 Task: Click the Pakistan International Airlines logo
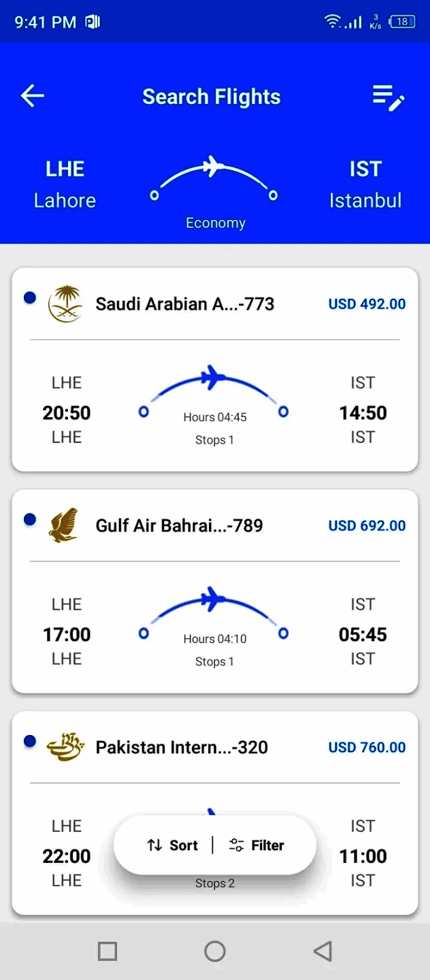pos(65,747)
